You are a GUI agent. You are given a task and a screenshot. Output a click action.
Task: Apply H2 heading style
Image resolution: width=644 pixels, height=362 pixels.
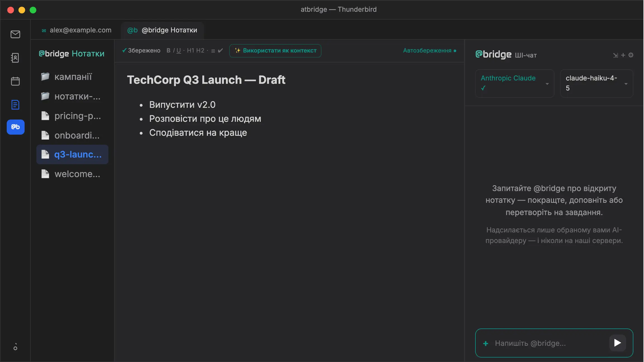pyautogui.click(x=200, y=51)
